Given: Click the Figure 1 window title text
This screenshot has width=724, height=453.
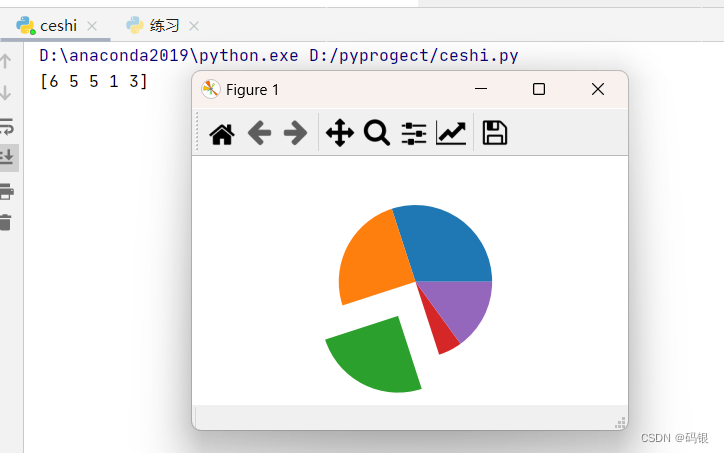Looking at the screenshot, I should click(252, 90).
